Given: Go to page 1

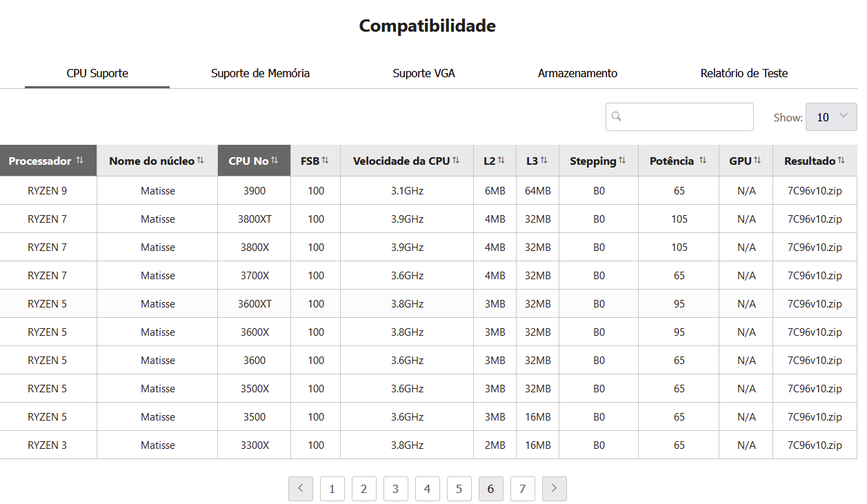Looking at the screenshot, I should (332, 489).
